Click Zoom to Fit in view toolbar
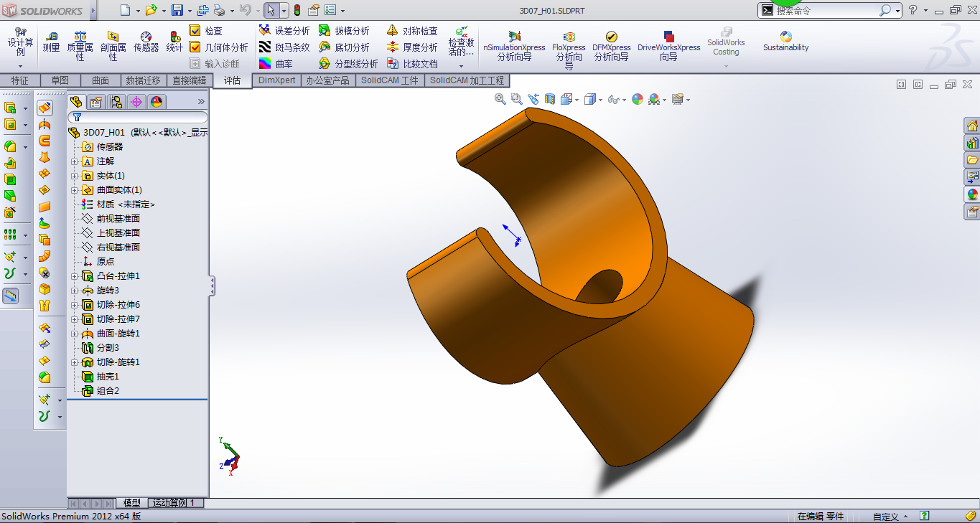The image size is (980, 523). 500,99
